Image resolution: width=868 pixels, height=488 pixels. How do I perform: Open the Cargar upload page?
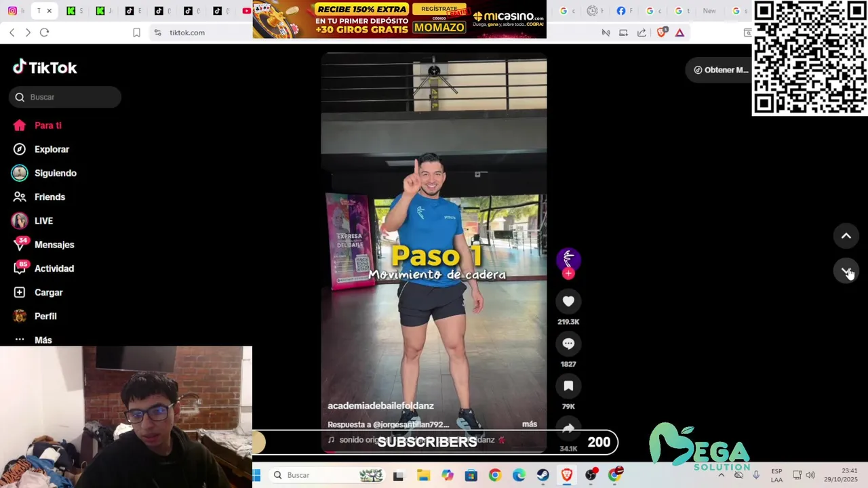point(38,292)
